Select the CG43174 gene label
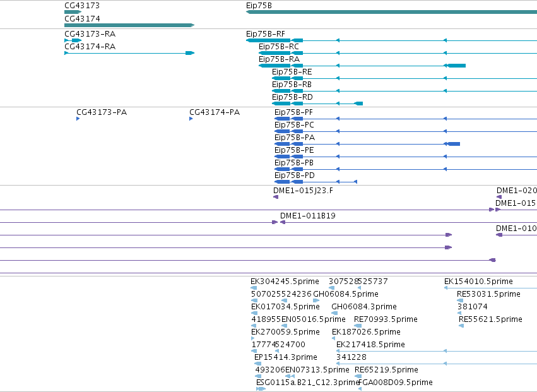The height and width of the screenshot is (392, 537). 82,18
